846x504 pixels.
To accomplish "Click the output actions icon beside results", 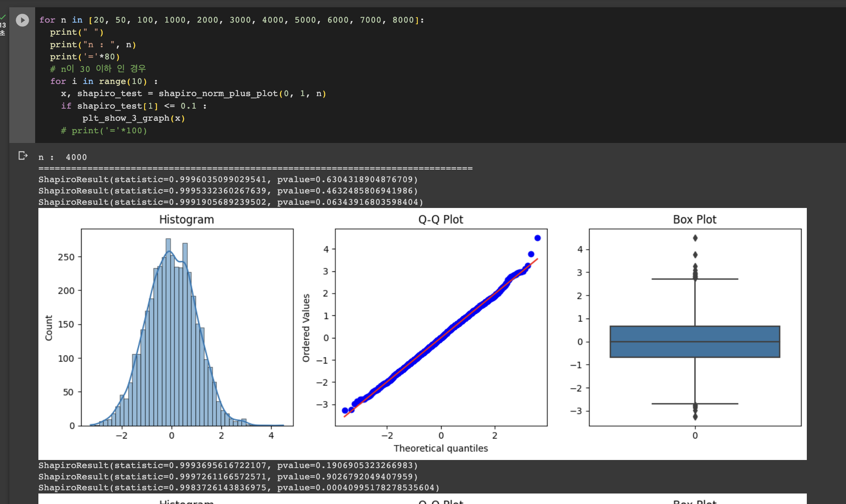I will click(x=23, y=155).
